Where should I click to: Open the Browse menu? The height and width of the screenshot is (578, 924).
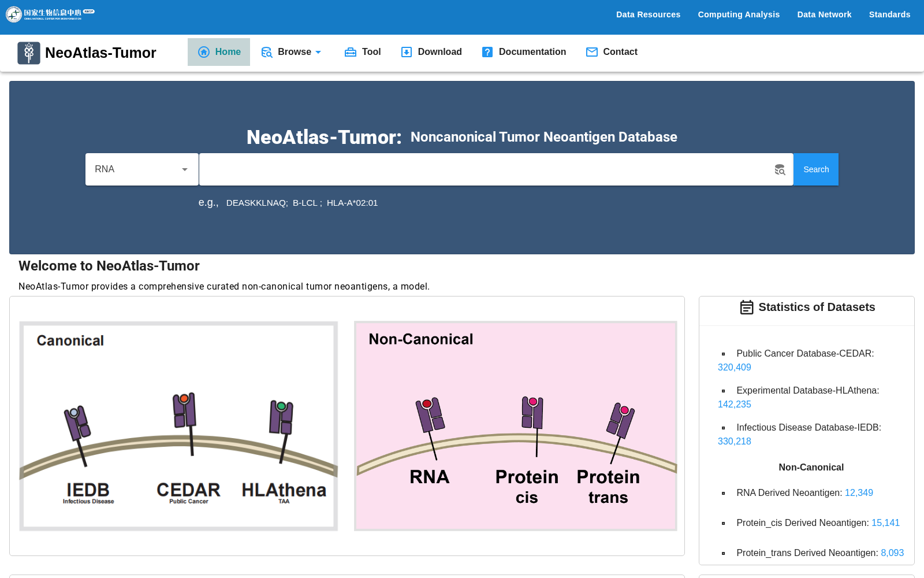(x=291, y=52)
